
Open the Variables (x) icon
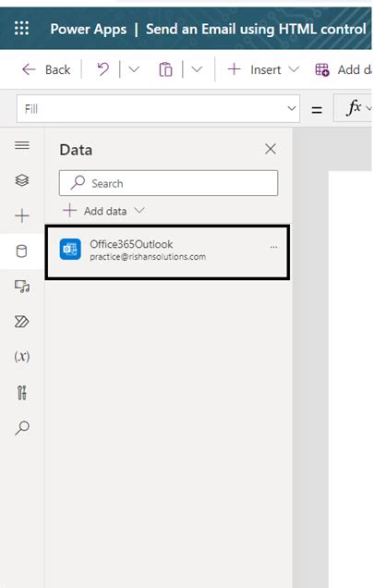pyautogui.click(x=22, y=357)
